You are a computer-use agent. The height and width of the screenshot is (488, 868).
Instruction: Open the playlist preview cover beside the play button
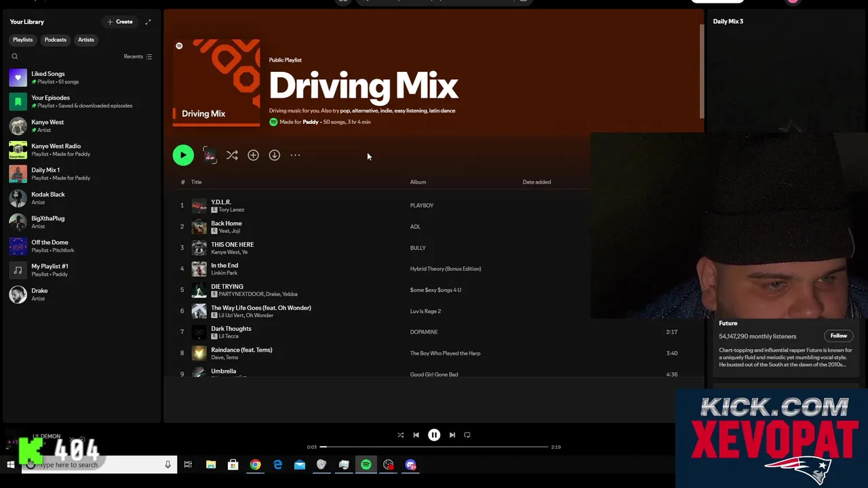point(210,155)
